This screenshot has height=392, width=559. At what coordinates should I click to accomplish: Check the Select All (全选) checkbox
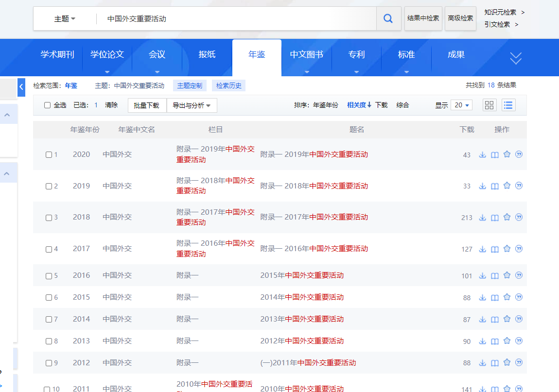(x=48, y=105)
